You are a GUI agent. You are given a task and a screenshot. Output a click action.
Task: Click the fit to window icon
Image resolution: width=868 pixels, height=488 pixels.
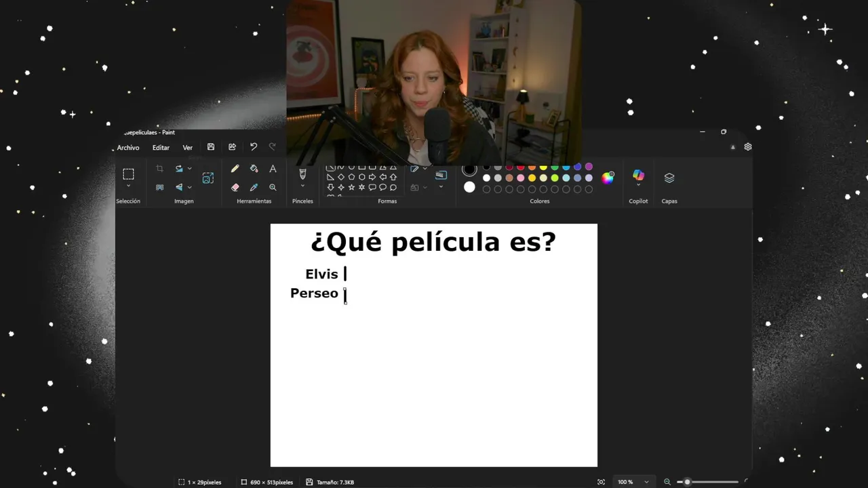tap(601, 482)
